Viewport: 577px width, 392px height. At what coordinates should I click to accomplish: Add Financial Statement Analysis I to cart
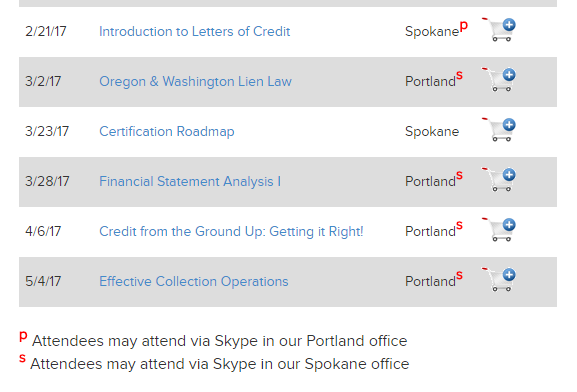[499, 180]
